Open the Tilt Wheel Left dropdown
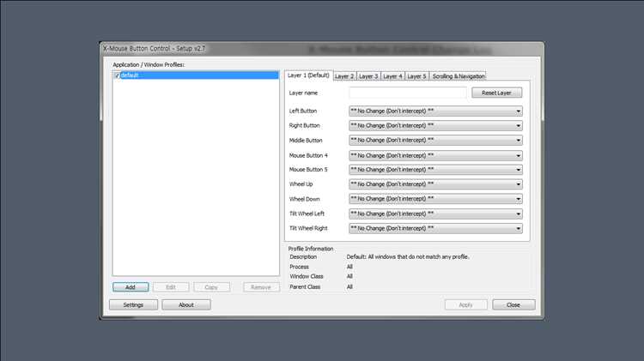Screen dimensions: 644x361 [x=435, y=214]
